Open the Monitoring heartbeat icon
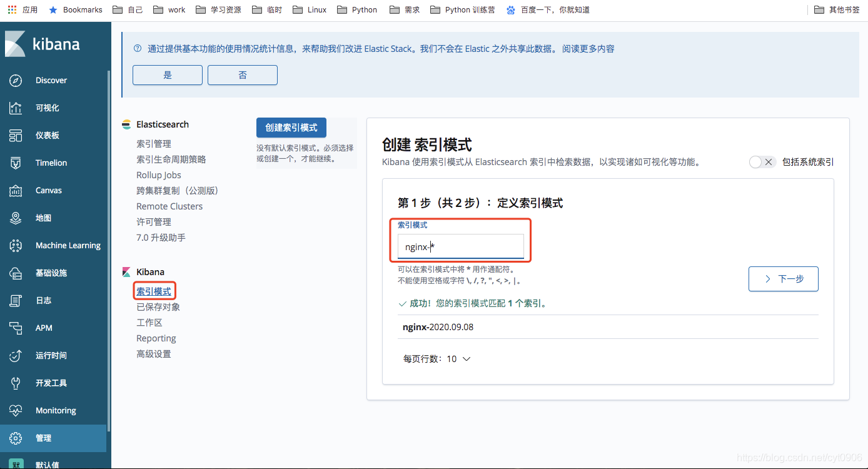 click(16, 410)
